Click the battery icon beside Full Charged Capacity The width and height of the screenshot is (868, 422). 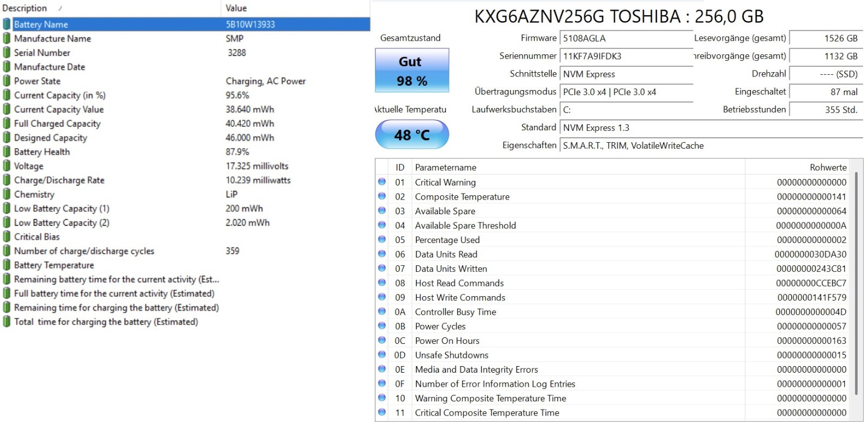[7, 123]
